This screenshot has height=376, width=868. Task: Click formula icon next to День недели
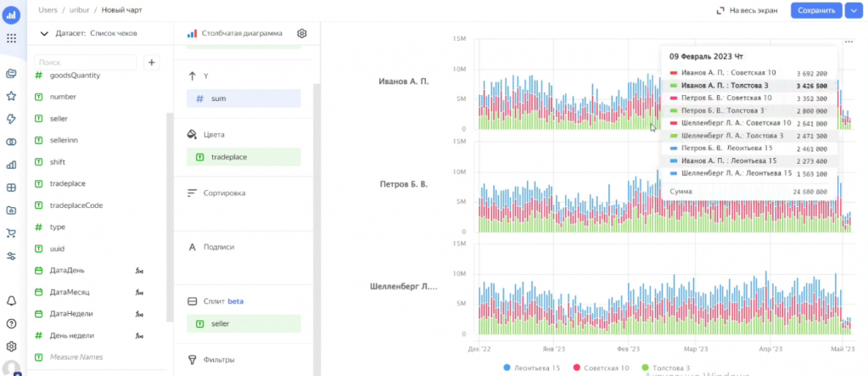(x=138, y=335)
